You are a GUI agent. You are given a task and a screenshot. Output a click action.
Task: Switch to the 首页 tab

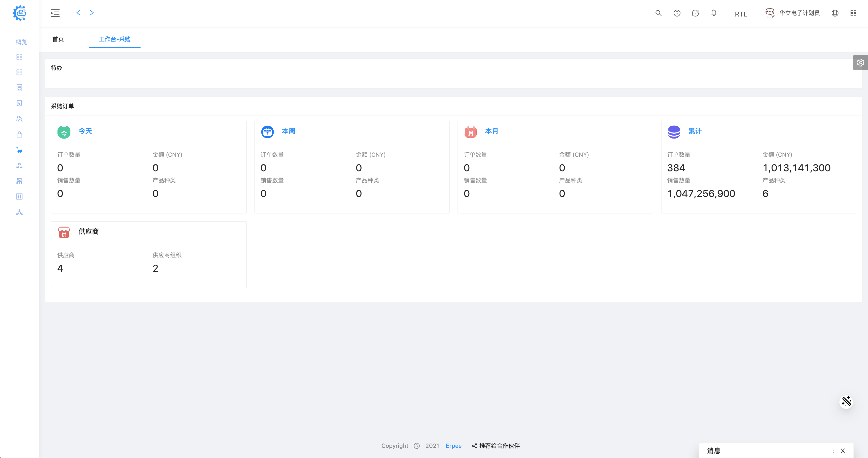[x=58, y=39]
